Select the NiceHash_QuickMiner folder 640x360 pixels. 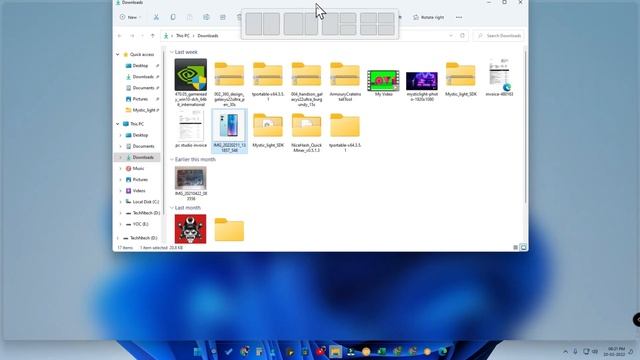307,133
